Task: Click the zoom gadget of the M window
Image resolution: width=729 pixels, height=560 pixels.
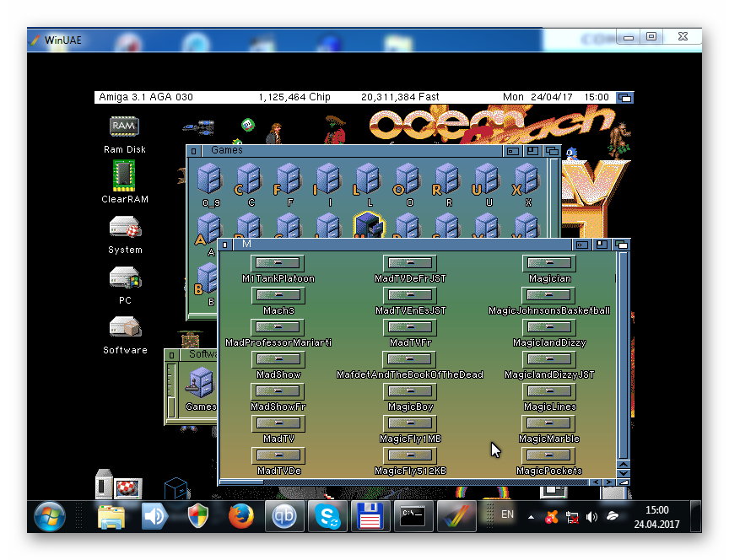Action: tap(602, 245)
